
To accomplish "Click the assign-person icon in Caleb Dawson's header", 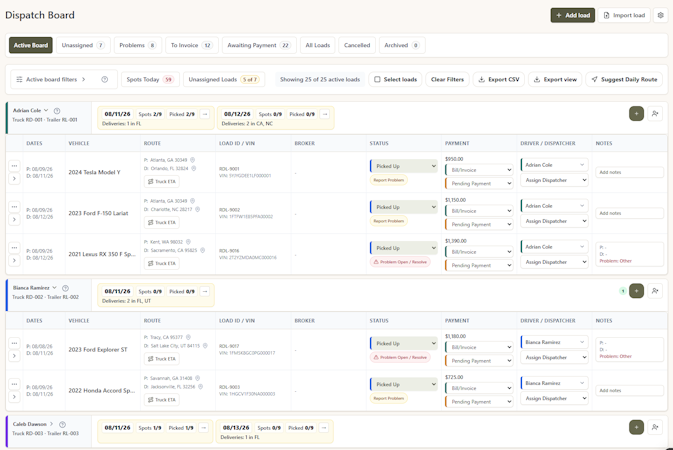I will 655,427.
